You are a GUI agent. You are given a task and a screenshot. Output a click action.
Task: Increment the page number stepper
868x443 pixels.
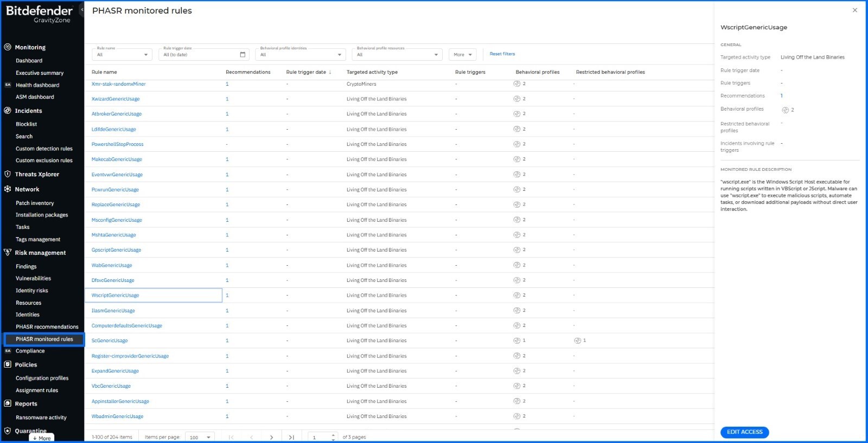pos(333,435)
